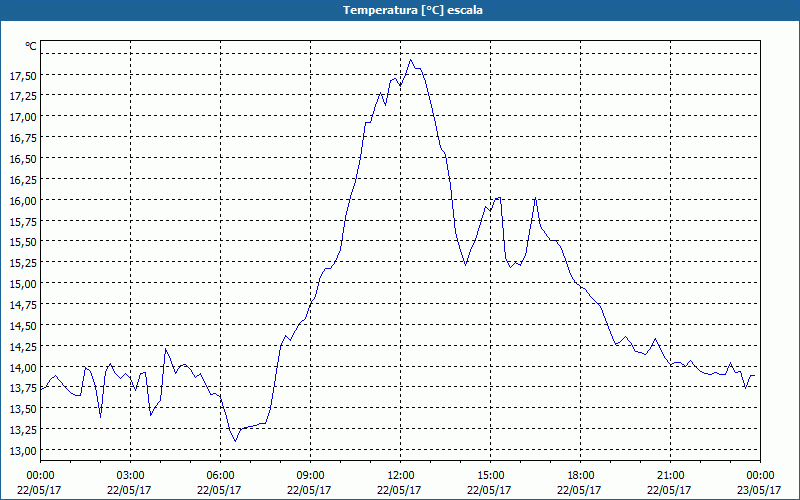Viewport: 800px width, 500px height.
Task: Click the 00:00 23/05/17 time label
Action: [760, 483]
